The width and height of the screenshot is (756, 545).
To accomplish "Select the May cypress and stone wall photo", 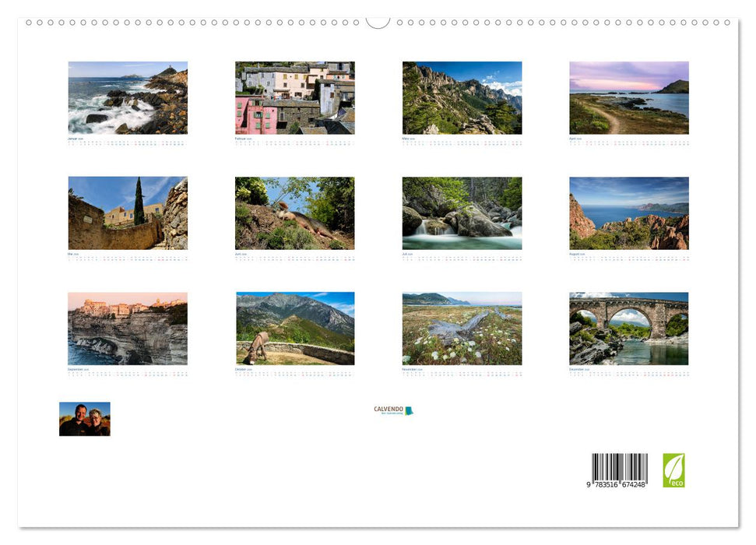I will pos(128,213).
